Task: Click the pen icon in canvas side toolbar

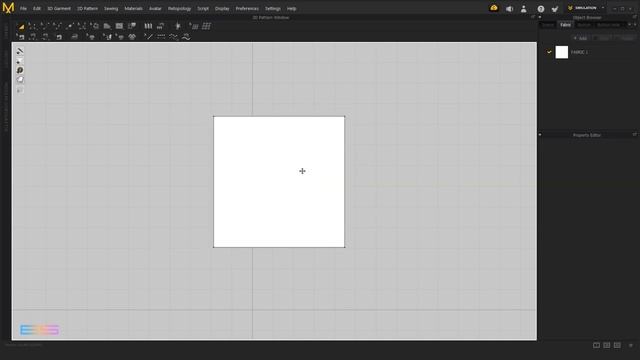Action: 20,51
